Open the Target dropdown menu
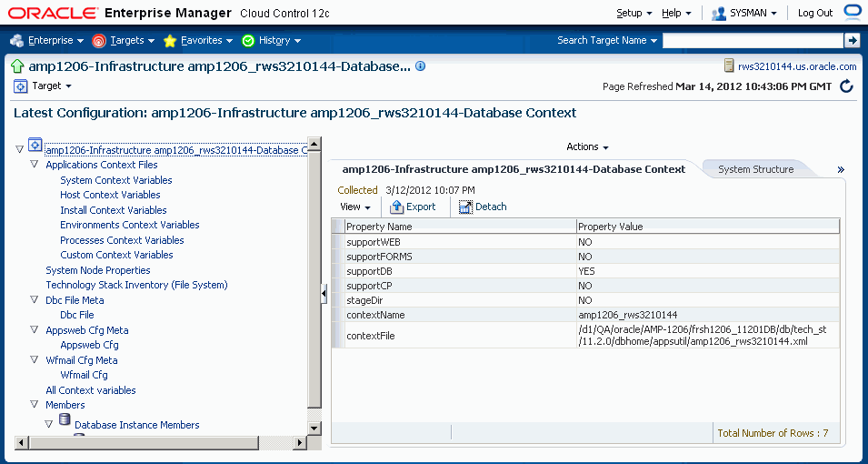This screenshot has width=868, height=464. coord(52,86)
